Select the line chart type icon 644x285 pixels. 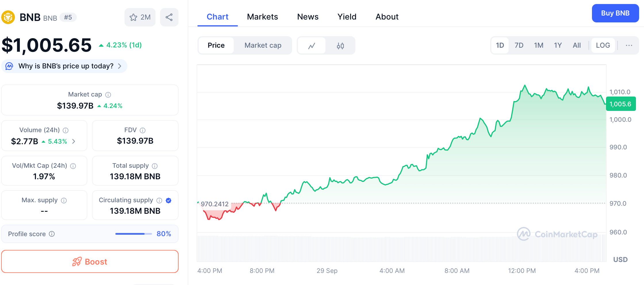(311, 45)
